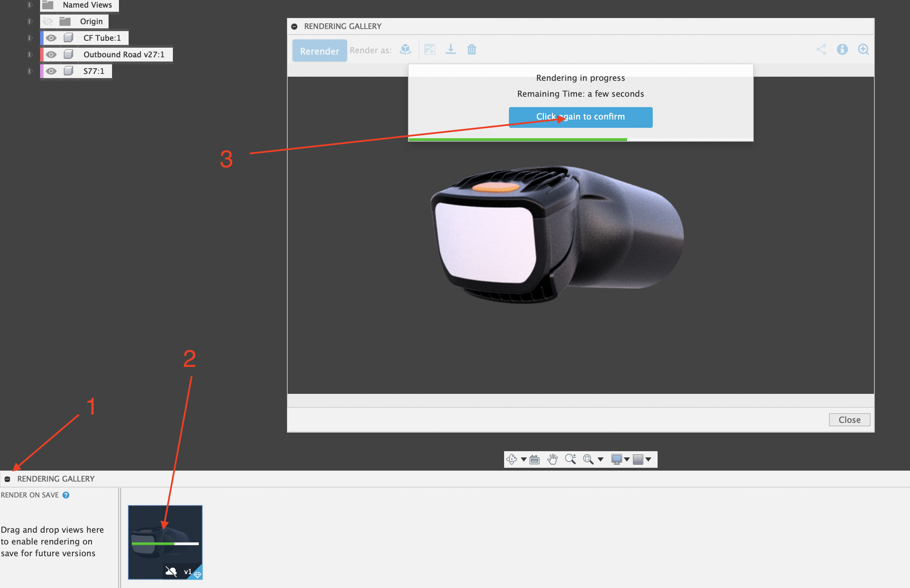Viewport: 910px width, 588px height.
Task: Toggle visibility of S77:1
Action: [52, 70]
